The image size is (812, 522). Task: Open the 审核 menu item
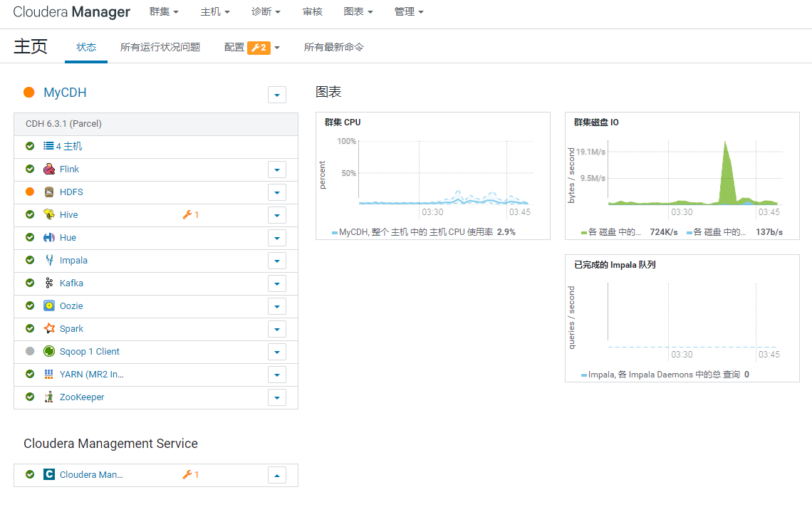(x=312, y=11)
